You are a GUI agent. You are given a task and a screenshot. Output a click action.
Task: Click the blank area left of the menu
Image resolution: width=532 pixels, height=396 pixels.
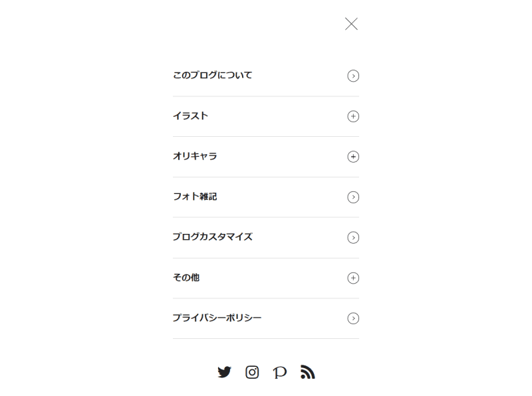click(85, 197)
